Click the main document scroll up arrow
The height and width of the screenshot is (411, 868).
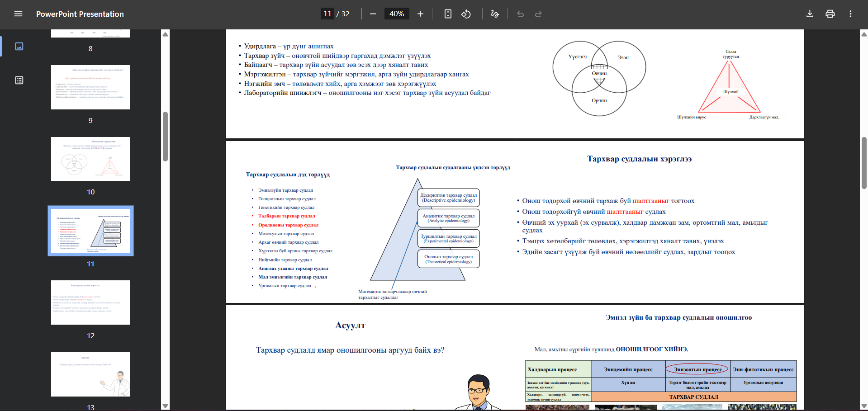pyautogui.click(x=864, y=34)
